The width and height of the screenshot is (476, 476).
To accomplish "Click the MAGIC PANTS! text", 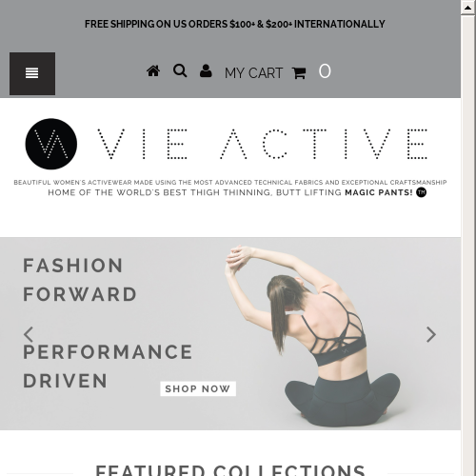I will [379, 192].
